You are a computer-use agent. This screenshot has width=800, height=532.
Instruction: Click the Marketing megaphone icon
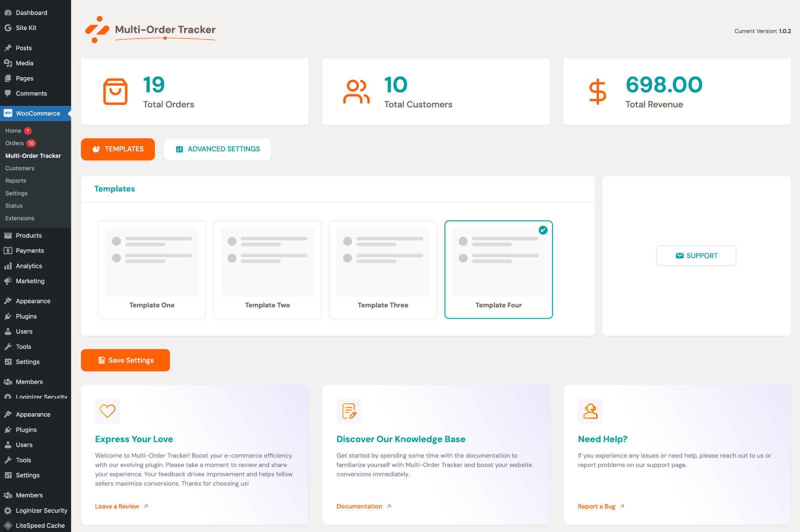pyautogui.click(x=8, y=281)
